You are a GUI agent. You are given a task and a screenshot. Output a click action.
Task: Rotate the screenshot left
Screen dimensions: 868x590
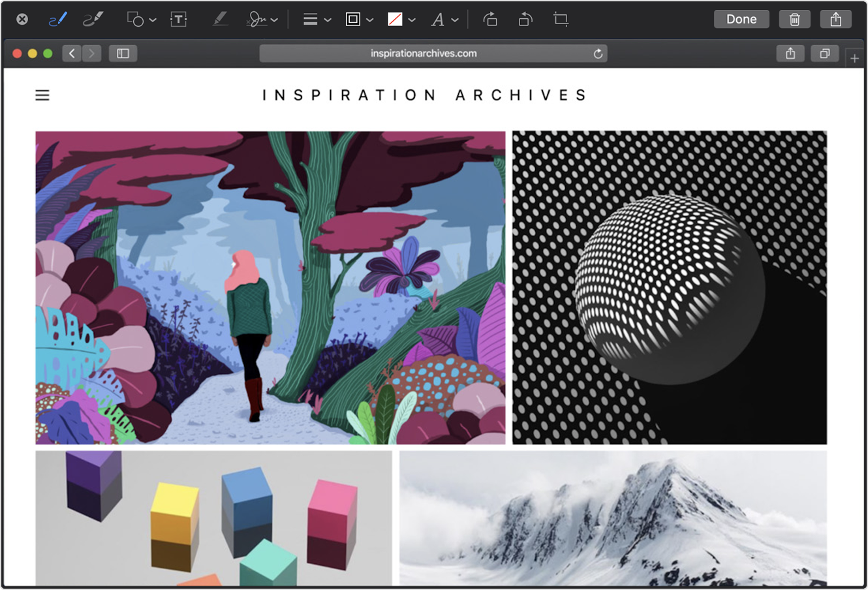coord(525,20)
